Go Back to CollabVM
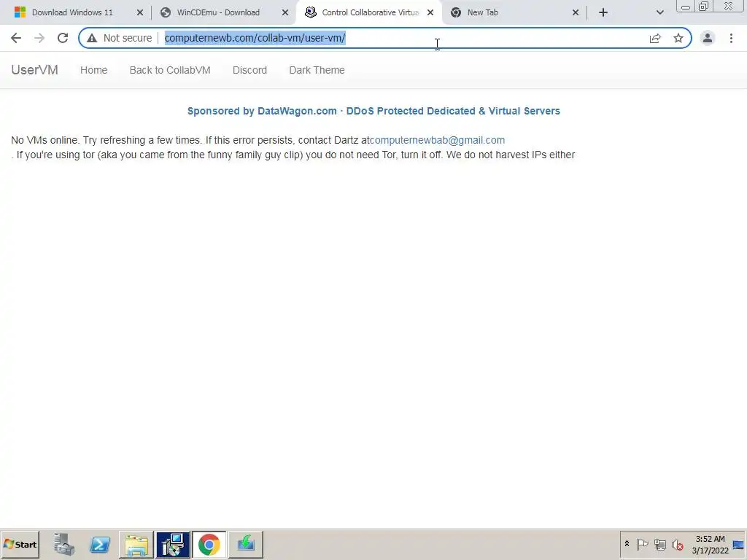 tap(170, 70)
